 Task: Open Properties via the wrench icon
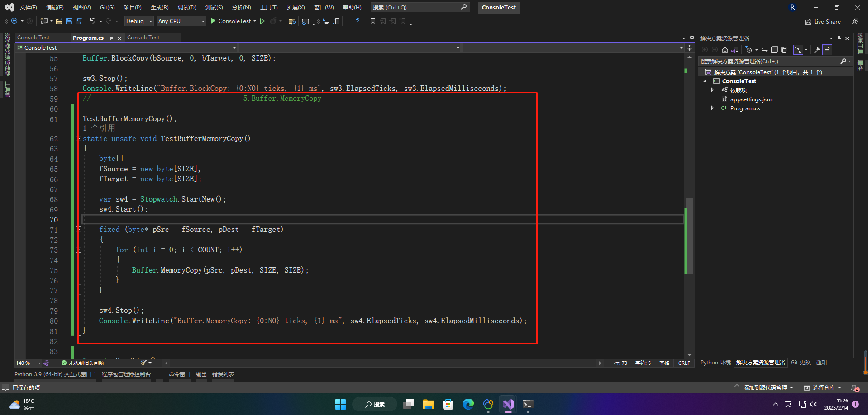(817, 50)
